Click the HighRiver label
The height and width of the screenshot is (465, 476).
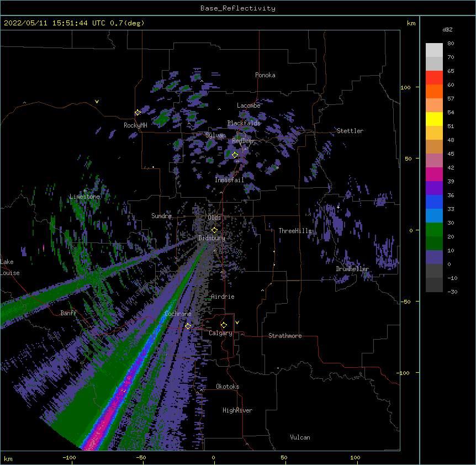click(x=237, y=410)
